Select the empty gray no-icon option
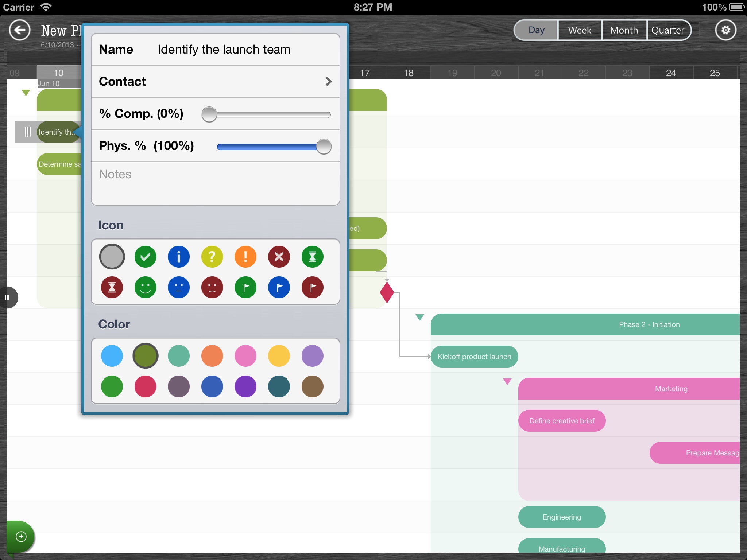This screenshot has width=747, height=560. tap(112, 257)
